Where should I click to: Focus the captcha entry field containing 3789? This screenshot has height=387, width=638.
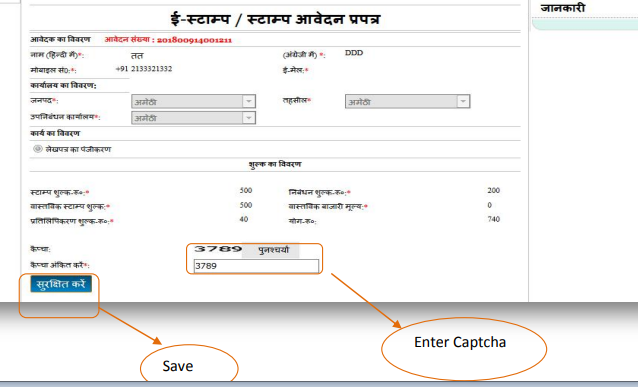pyautogui.click(x=256, y=266)
